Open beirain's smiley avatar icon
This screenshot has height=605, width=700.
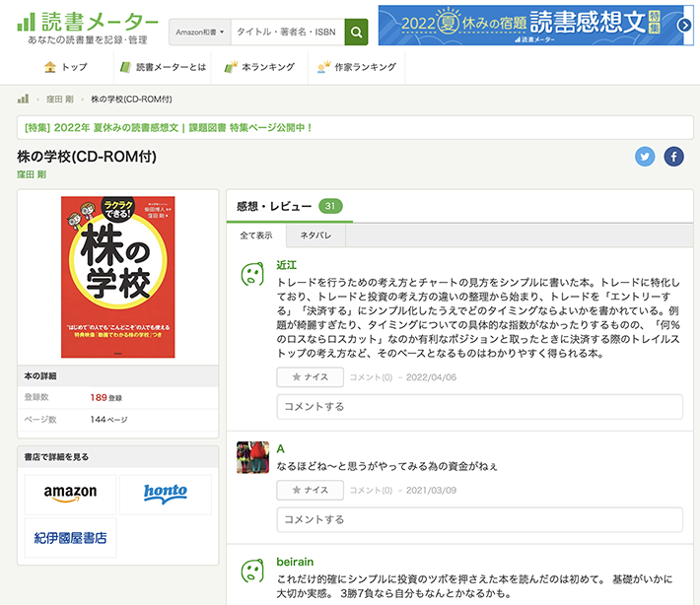click(x=253, y=571)
